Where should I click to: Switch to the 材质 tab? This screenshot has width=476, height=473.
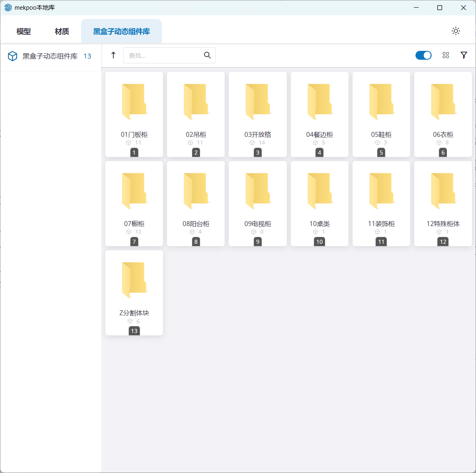(62, 31)
